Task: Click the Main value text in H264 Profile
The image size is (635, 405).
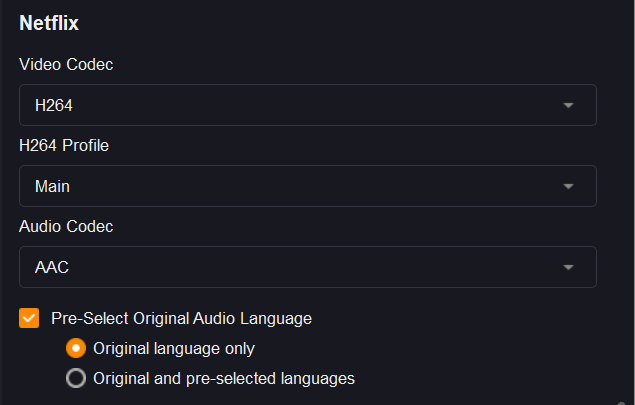Action: point(52,186)
